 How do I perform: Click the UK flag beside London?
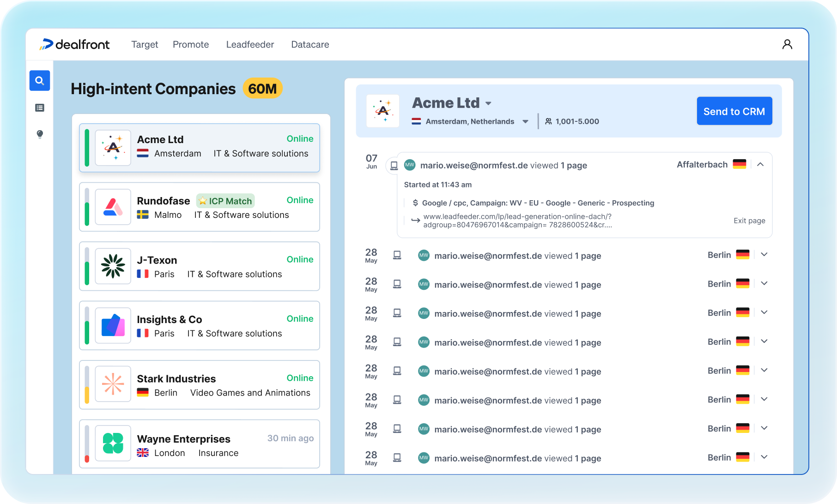[x=143, y=453]
